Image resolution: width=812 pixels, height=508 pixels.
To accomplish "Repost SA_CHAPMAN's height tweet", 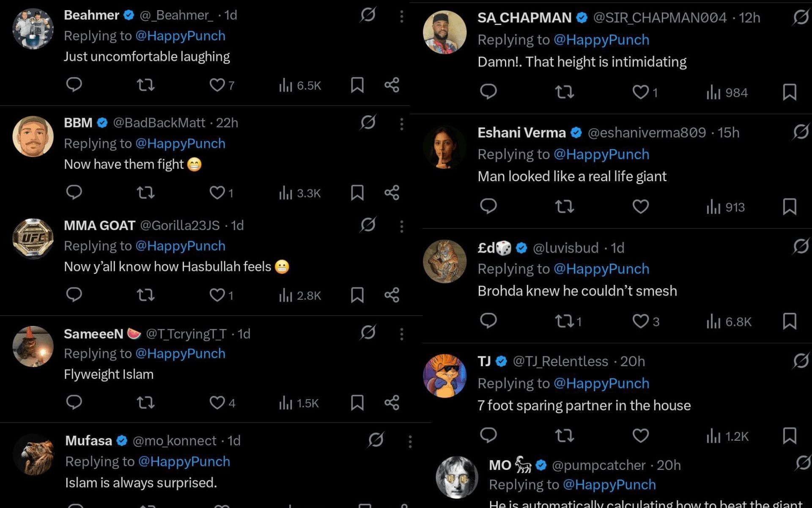I will 564,92.
